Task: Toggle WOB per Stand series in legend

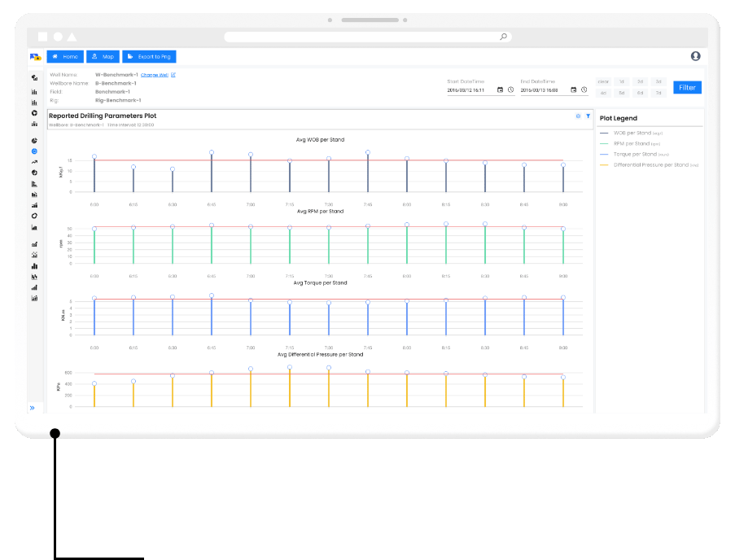Action: [x=632, y=133]
